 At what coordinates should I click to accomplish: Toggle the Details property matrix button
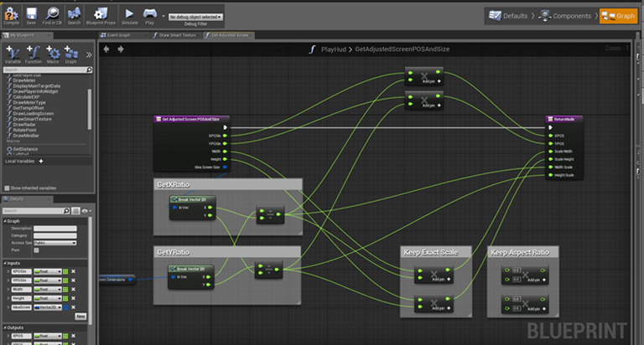click(x=75, y=211)
